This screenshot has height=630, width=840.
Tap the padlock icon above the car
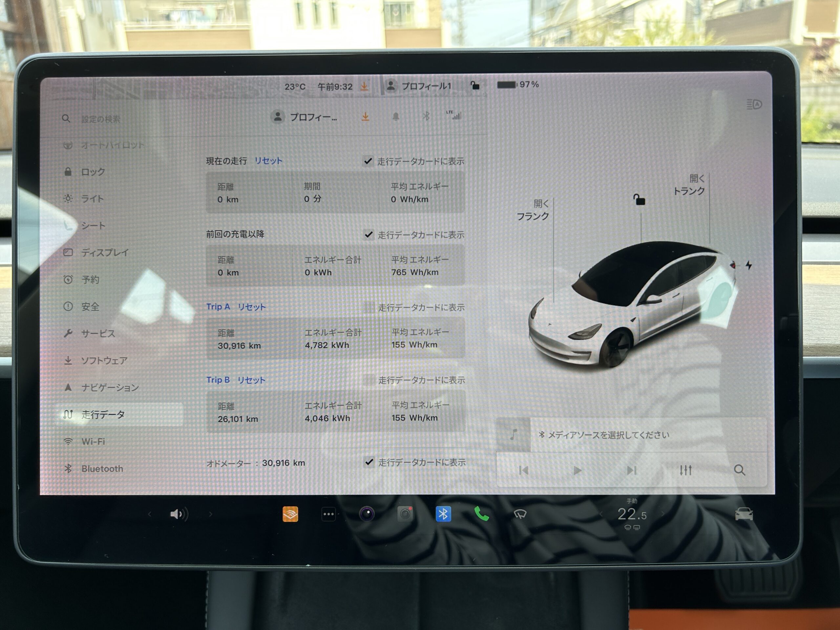tap(639, 199)
